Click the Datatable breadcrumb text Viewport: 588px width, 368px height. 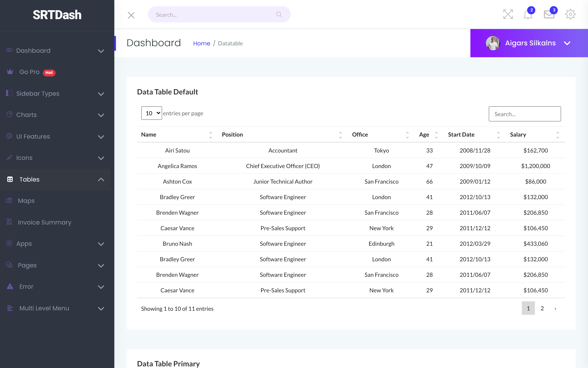[x=230, y=43]
